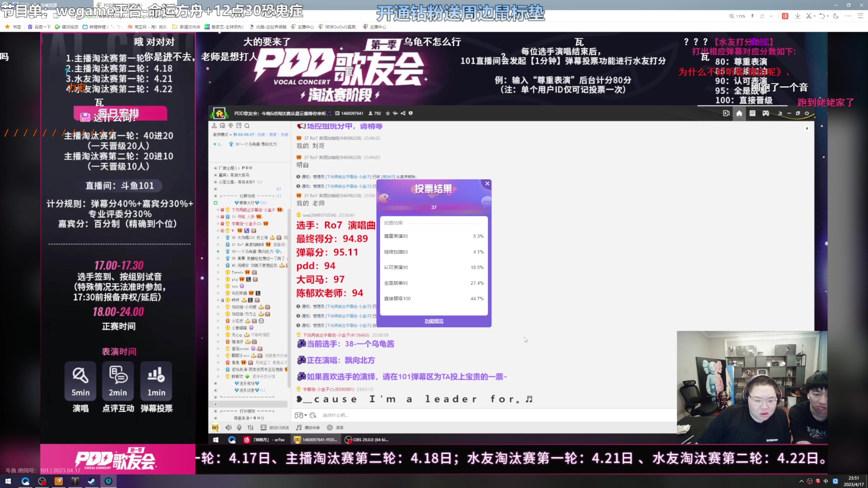
Task: Open the audio mixer sliders icon
Action: [x=250, y=427]
